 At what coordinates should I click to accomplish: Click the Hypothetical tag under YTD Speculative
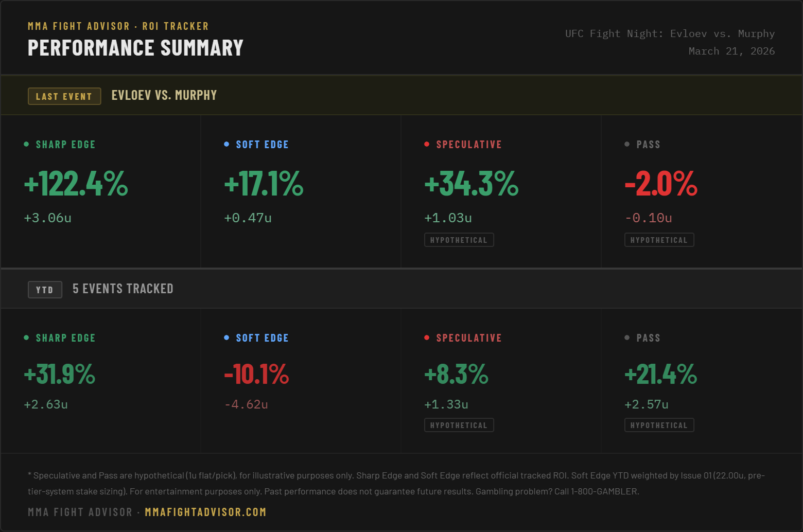[459, 425]
